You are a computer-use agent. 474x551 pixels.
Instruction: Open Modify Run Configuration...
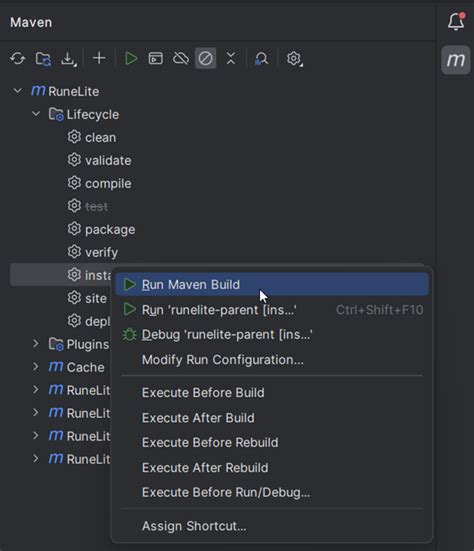pyautogui.click(x=272, y=360)
